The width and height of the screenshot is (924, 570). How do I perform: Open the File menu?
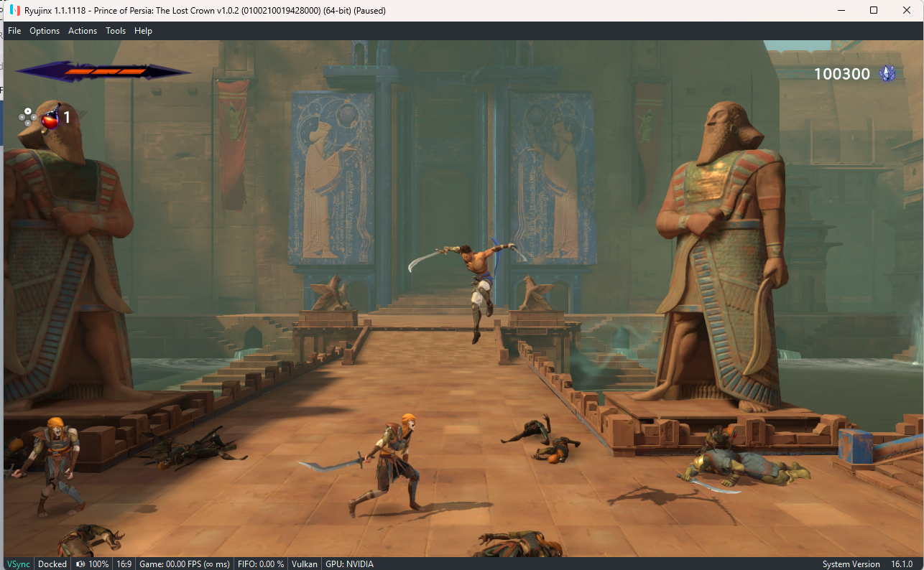pos(14,31)
